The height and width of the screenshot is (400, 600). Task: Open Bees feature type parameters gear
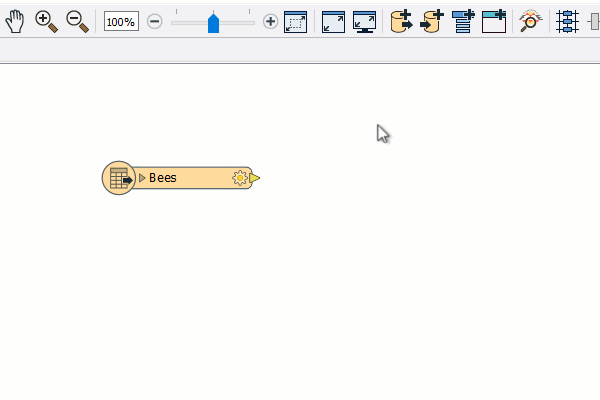click(240, 178)
